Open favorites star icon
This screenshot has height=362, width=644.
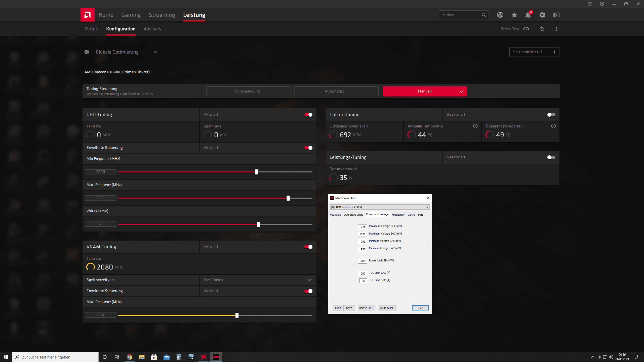point(514,15)
